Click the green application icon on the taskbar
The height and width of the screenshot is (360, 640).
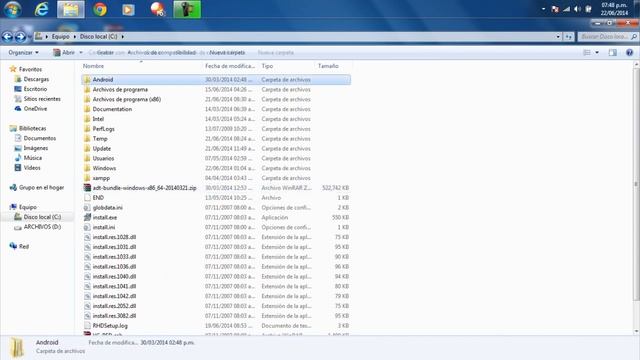187,9
